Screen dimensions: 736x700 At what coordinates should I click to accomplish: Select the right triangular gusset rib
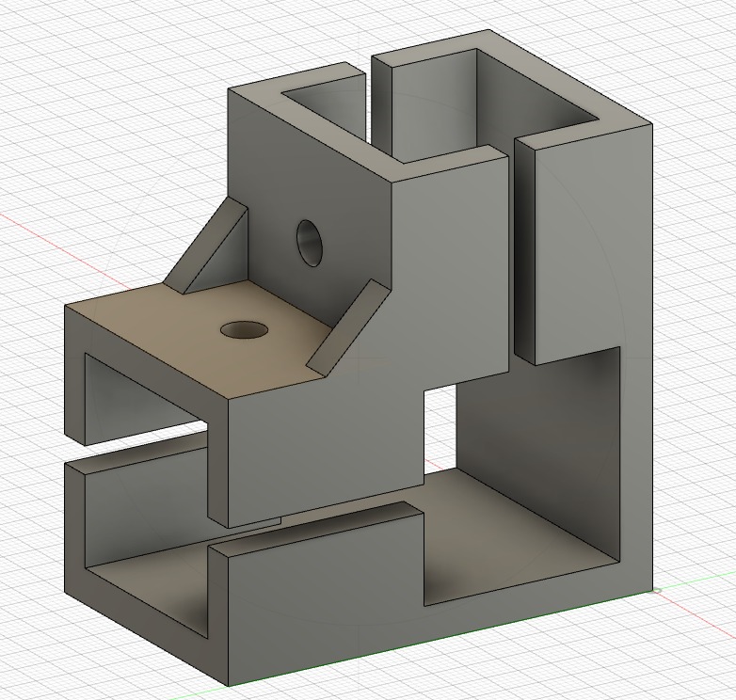[x=350, y=326]
